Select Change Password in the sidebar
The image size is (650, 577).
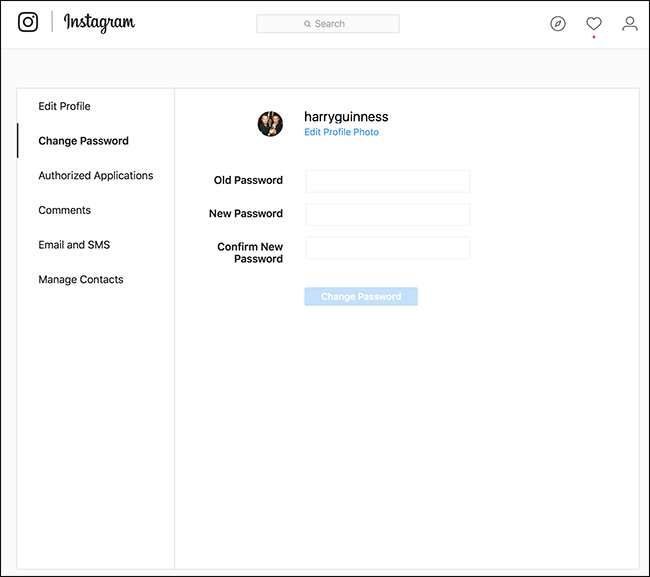tap(83, 141)
